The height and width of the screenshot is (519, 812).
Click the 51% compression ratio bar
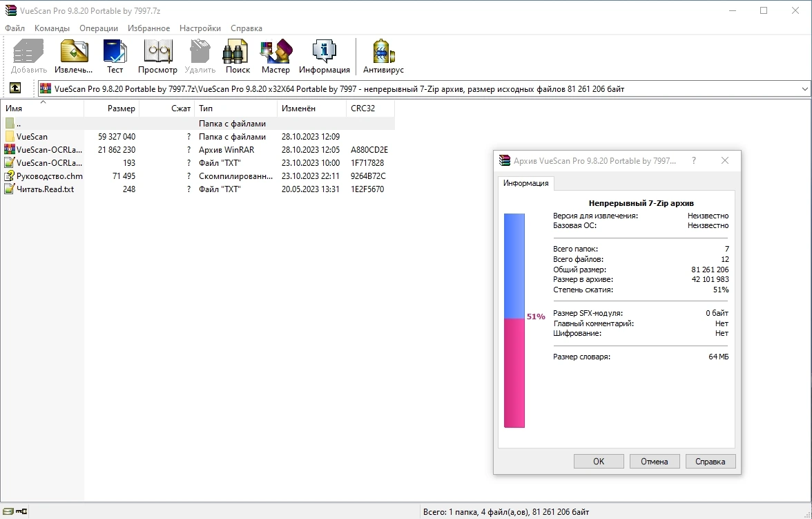(514, 321)
